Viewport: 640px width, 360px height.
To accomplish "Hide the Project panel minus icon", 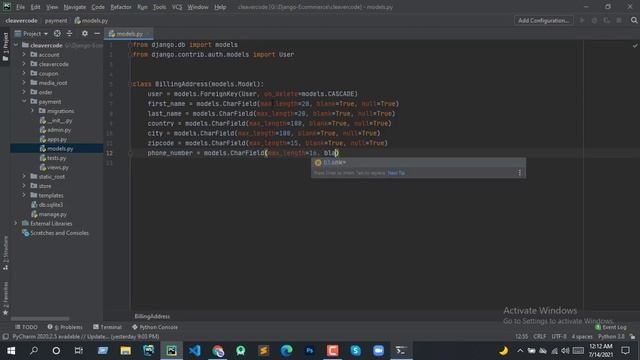I will point(97,33).
